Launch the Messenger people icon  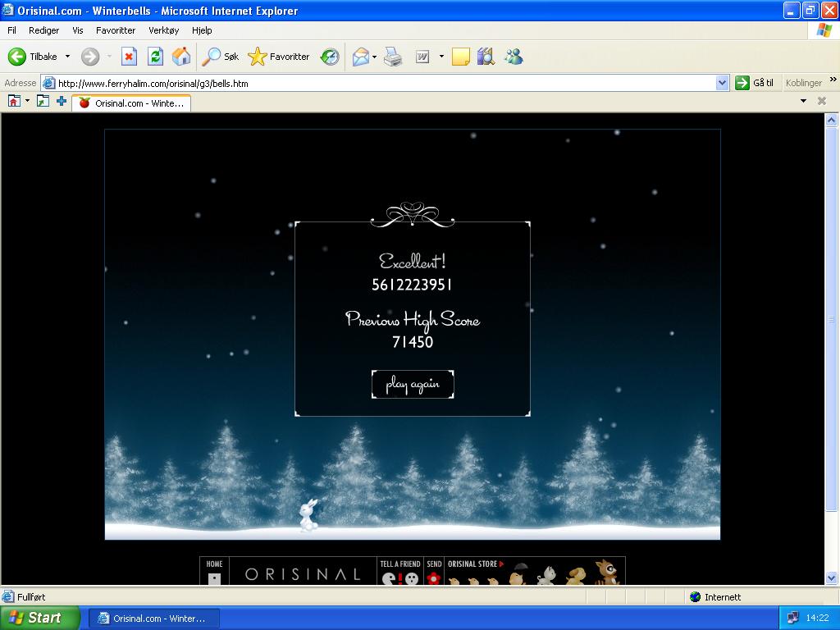point(514,57)
